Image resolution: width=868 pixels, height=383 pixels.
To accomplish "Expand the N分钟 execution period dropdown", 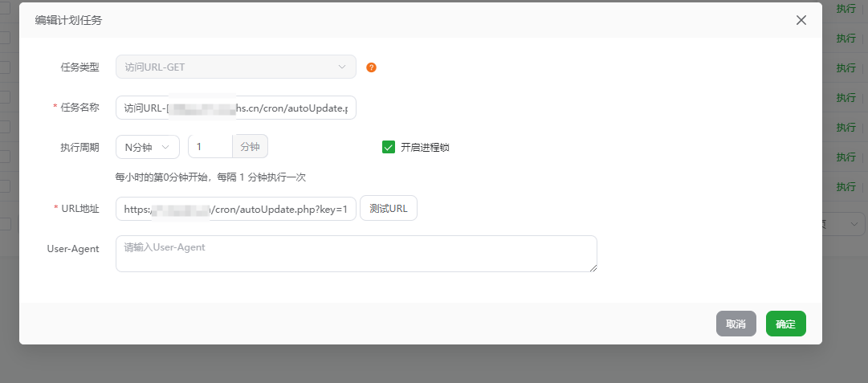I will [x=148, y=147].
